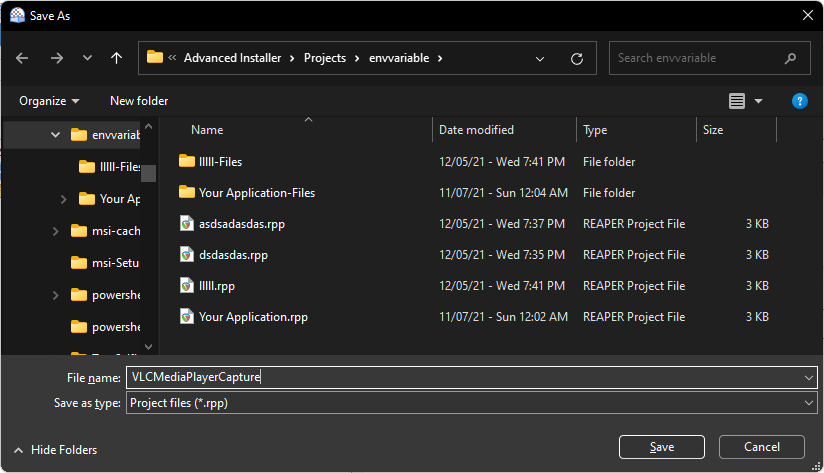Click scroll up arrow in tree pane
The width and height of the screenshot is (824, 473).
[149, 127]
